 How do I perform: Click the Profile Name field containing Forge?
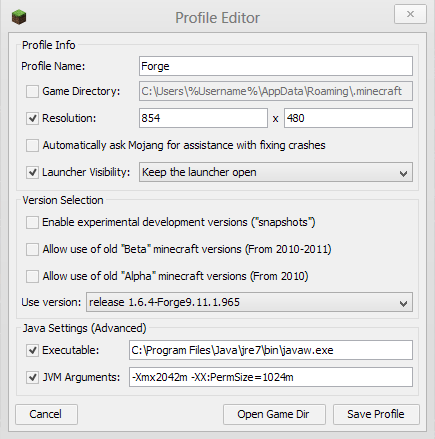pyautogui.click(x=276, y=66)
